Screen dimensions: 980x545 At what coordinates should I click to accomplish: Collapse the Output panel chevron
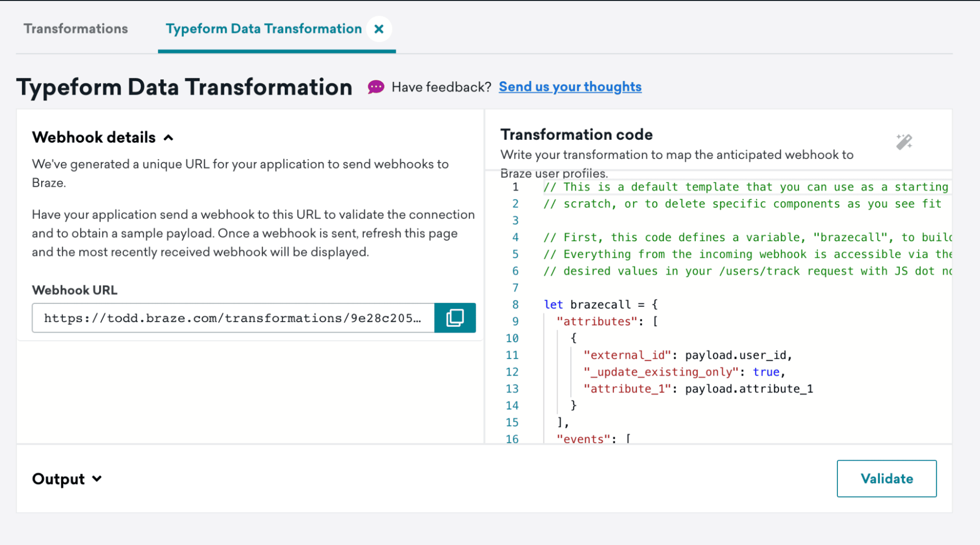(x=97, y=479)
